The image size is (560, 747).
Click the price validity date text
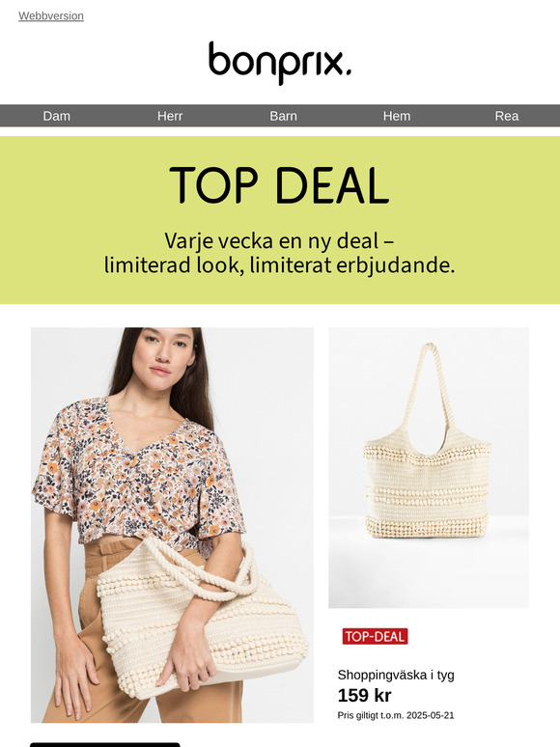point(396,715)
